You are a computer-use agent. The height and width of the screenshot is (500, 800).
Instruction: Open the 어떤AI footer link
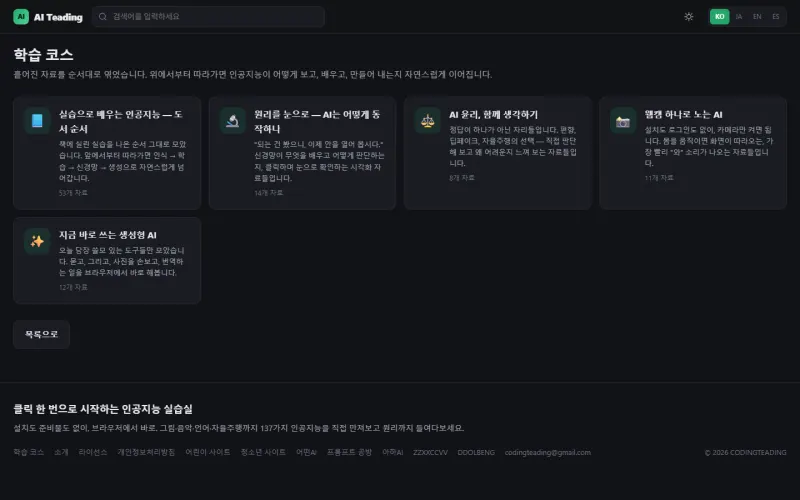pyautogui.click(x=306, y=452)
